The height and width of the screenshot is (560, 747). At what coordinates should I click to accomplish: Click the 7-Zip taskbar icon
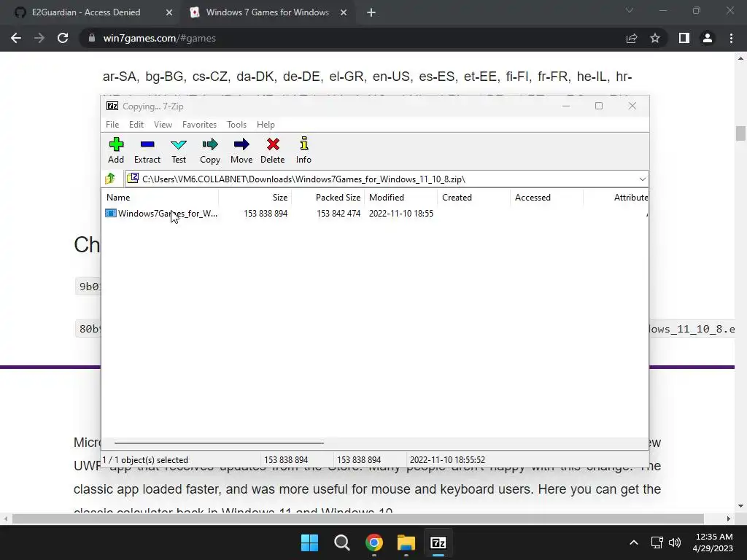[x=438, y=542]
